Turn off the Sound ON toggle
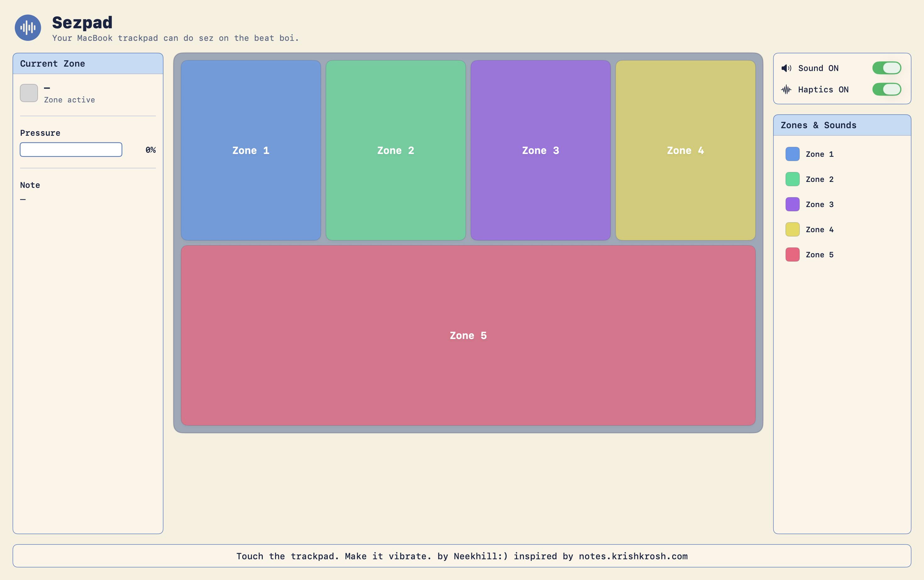924x580 pixels. pos(886,68)
